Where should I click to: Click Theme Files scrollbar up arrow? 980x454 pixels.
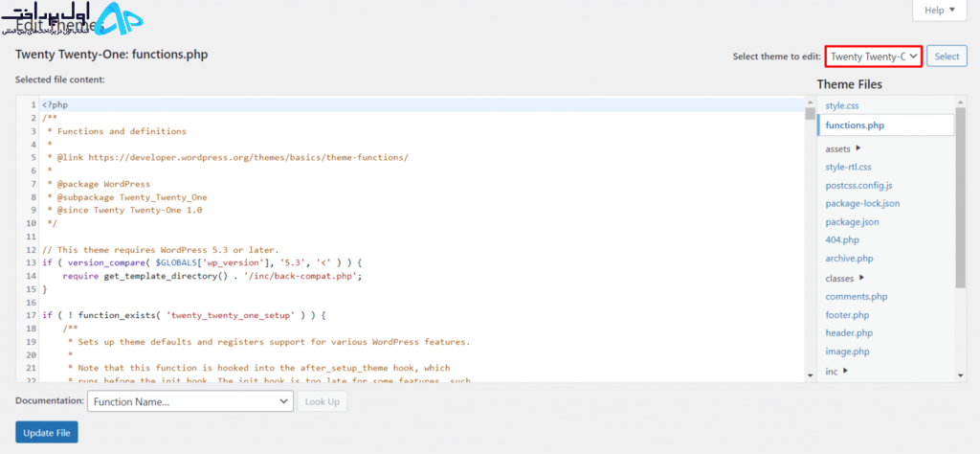pos(961,102)
